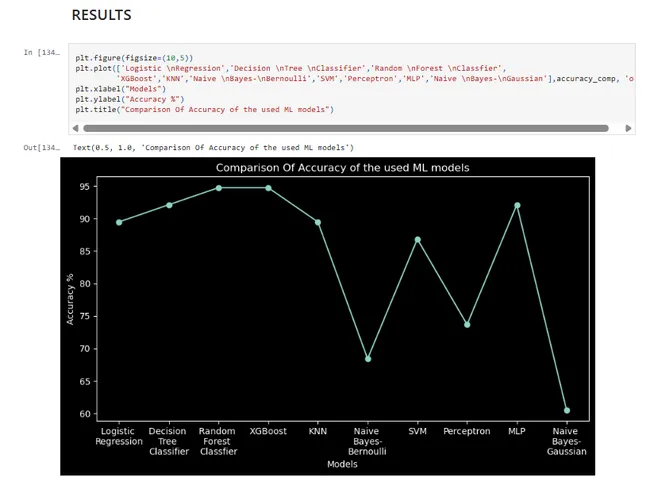The width and height of the screenshot is (650, 482).
Task: Click the 'Random Forest Classfier' x-axis label
Action: 218,441
